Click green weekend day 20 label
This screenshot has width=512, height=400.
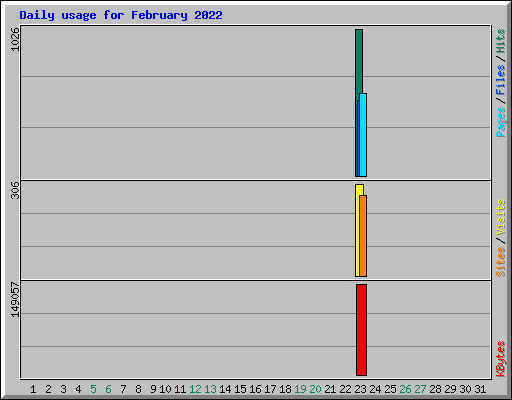(315, 389)
